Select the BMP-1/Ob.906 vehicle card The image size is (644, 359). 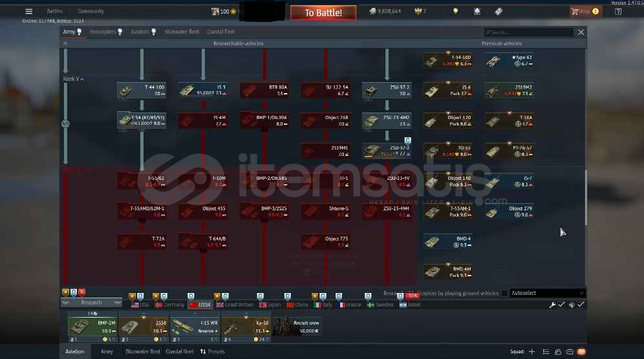pyautogui.click(x=264, y=120)
